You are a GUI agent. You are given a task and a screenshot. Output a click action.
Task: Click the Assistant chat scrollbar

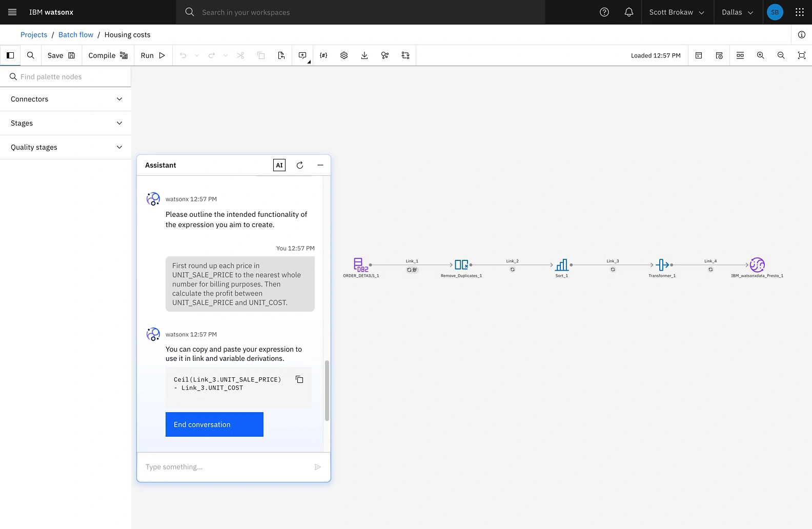327,391
